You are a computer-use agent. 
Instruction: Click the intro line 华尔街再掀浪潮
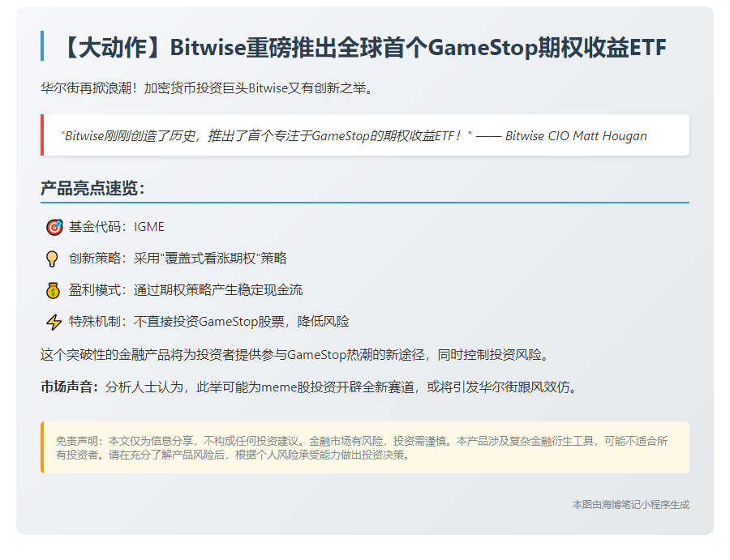[x=207, y=88]
